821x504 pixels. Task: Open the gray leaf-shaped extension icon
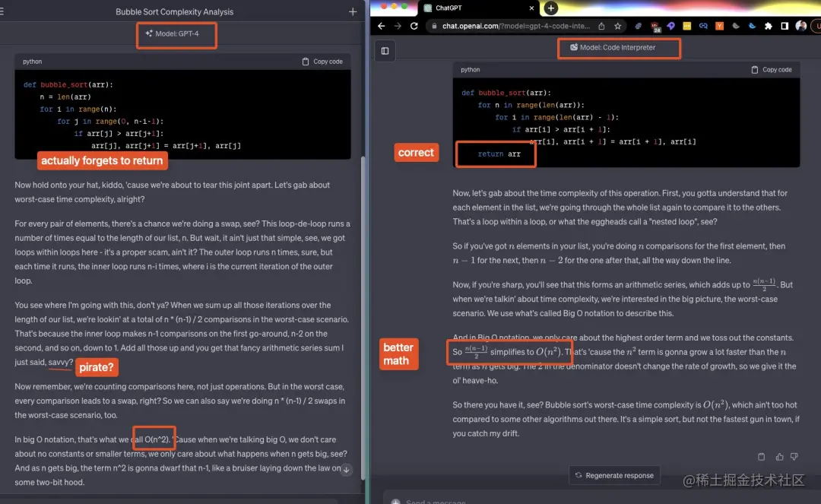pyautogui.click(x=736, y=26)
